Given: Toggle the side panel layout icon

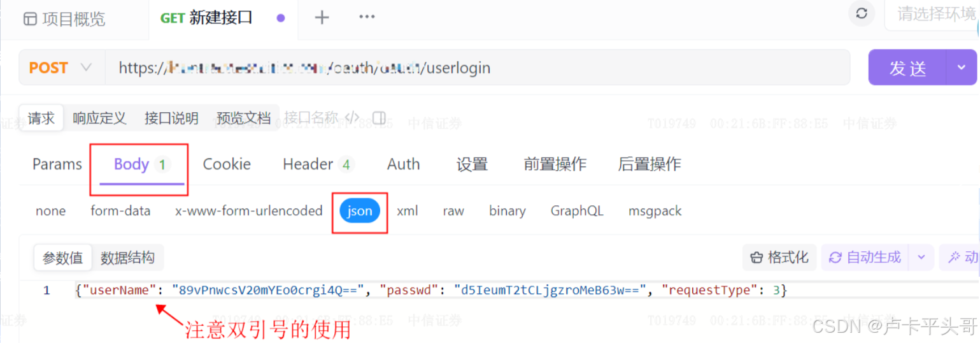Looking at the screenshot, I should 379,118.
